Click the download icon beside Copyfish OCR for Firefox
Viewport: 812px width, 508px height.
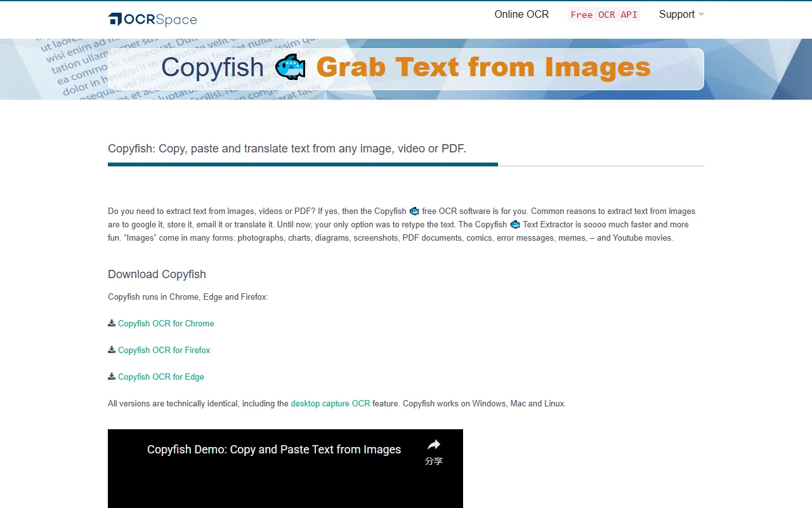coord(110,349)
